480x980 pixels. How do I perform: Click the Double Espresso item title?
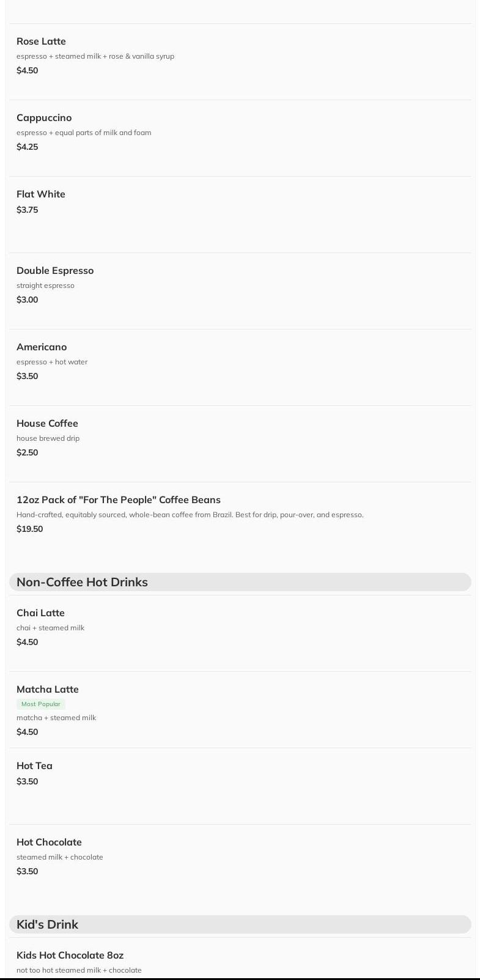(x=55, y=271)
